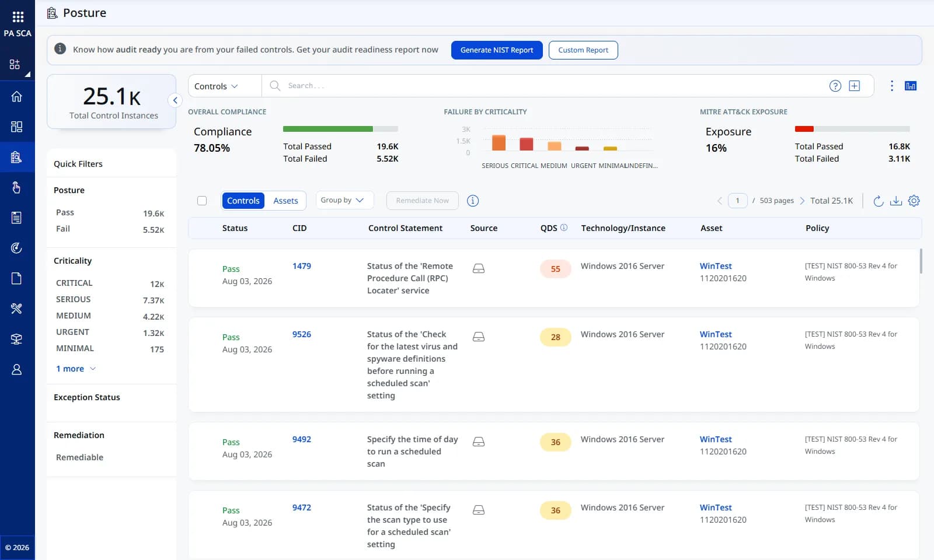The width and height of the screenshot is (934, 560).
Task: Click the QDS info icon in header
Action: point(564,228)
